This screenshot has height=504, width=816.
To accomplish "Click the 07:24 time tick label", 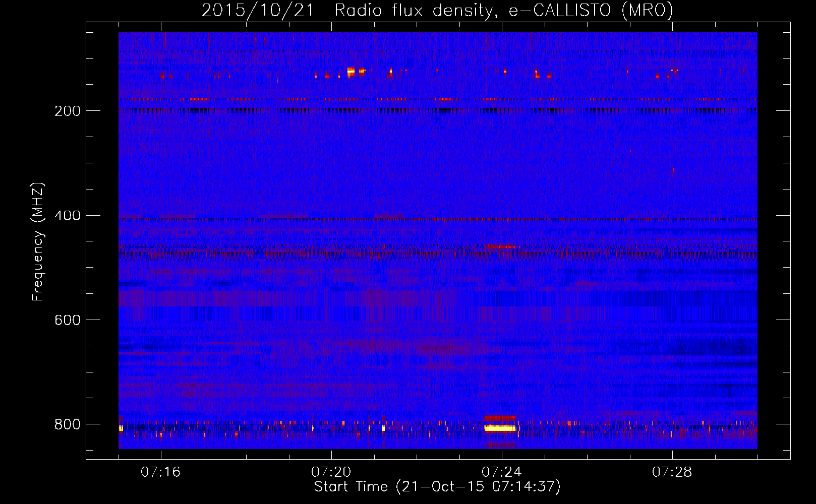I will (x=502, y=472).
